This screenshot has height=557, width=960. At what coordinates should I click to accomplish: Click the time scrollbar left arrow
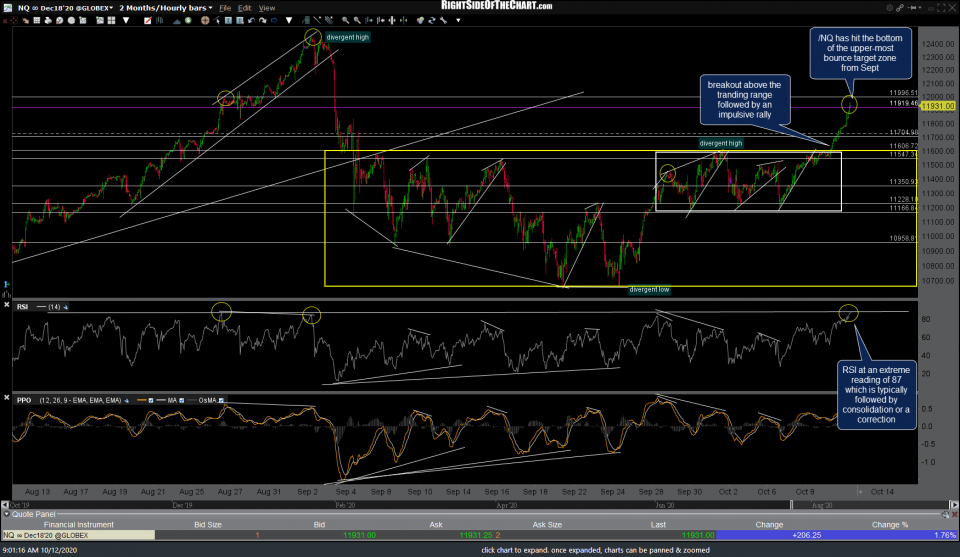(5, 505)
